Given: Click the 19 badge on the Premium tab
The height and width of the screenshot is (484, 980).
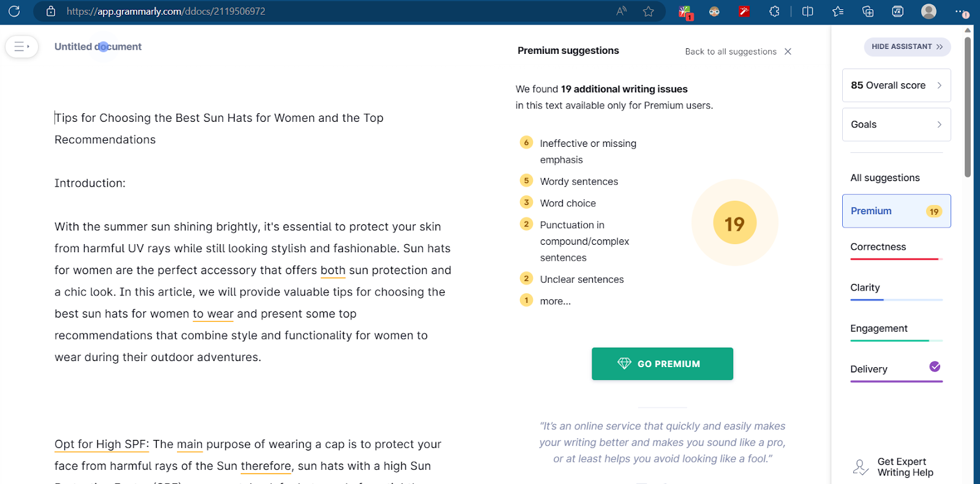Looking at the screenshot, I should tap(933, 212).
